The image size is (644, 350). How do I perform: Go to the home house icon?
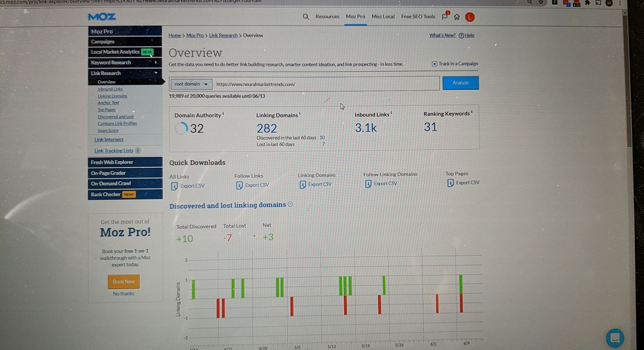457,17
